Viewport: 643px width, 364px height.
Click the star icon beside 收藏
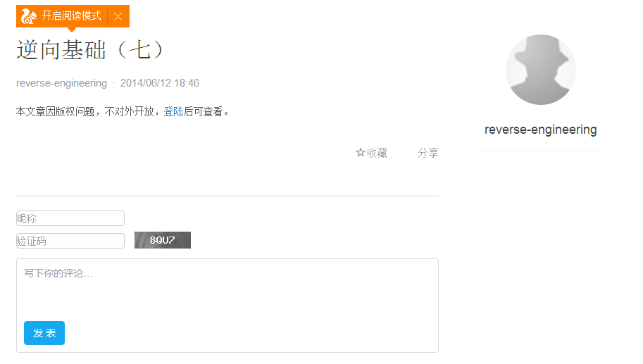tap(360, 153)
